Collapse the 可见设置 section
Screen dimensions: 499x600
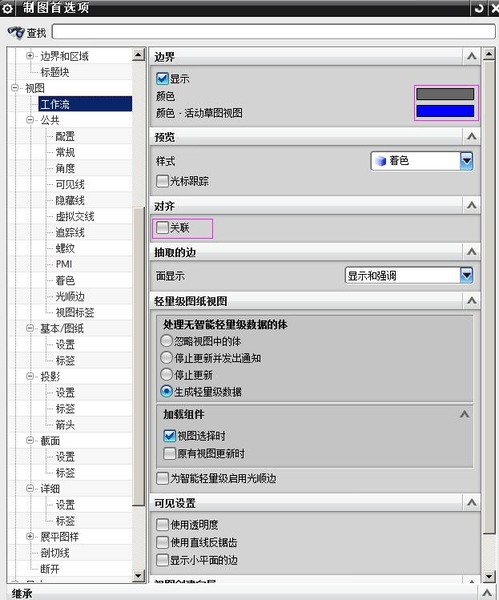click(472, 502)
